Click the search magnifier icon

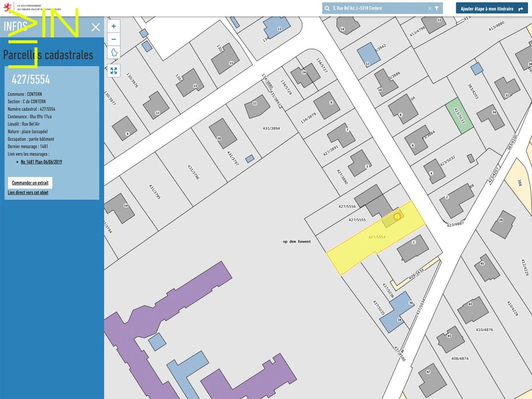click(x=327, y=9)
